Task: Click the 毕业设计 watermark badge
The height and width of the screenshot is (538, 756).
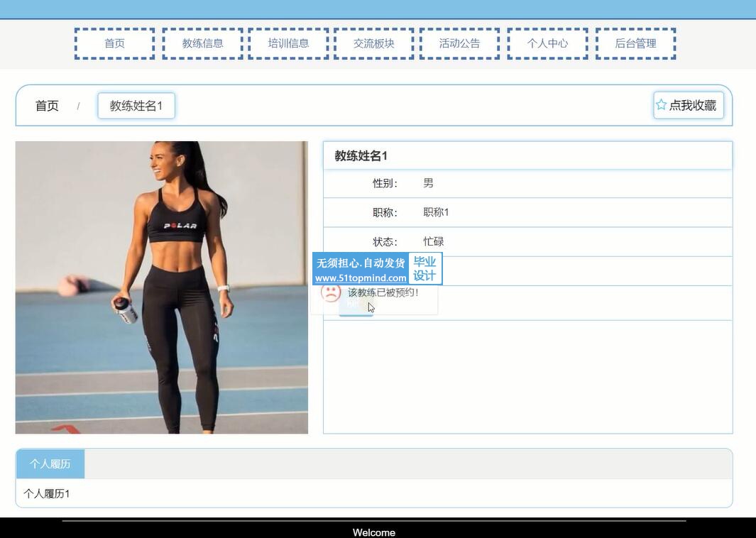Action: [x=424, y=268]
